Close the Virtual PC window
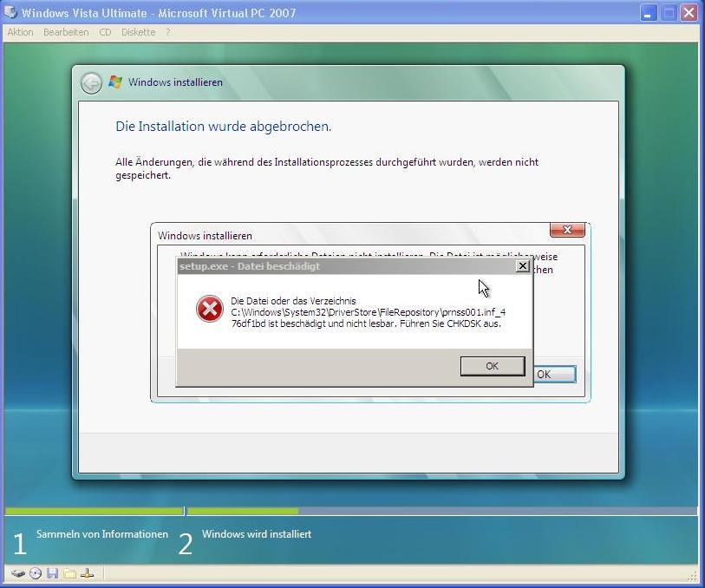705x588 pixels. point(689,13)
